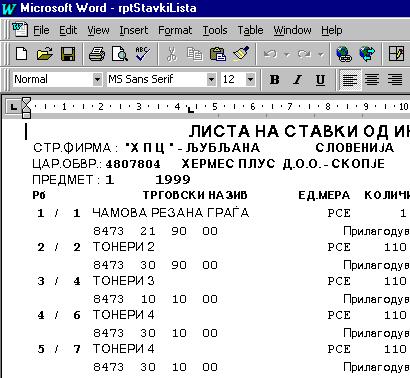
Task: Click the tab stop marker near 4 on ruler
Action: [x=190, y=109]
